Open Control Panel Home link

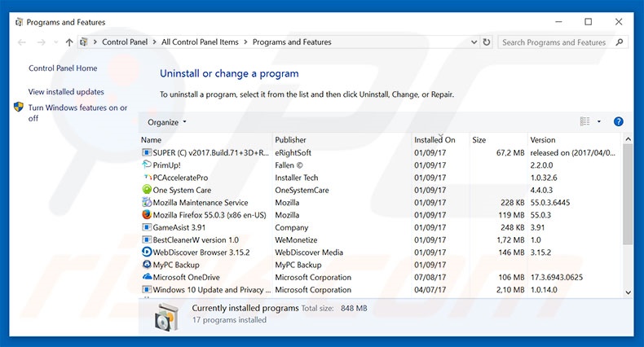point(63,68)
